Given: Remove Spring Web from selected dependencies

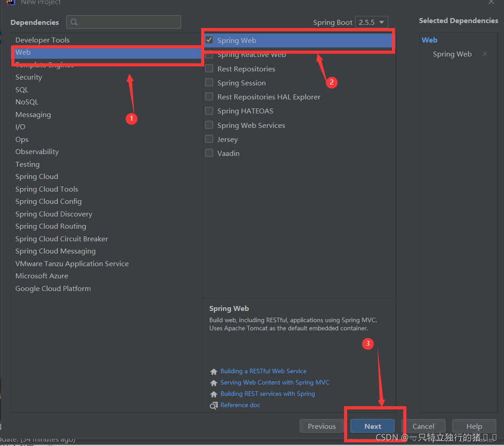Looking at the screenshot, I should (x=485, y=54).
